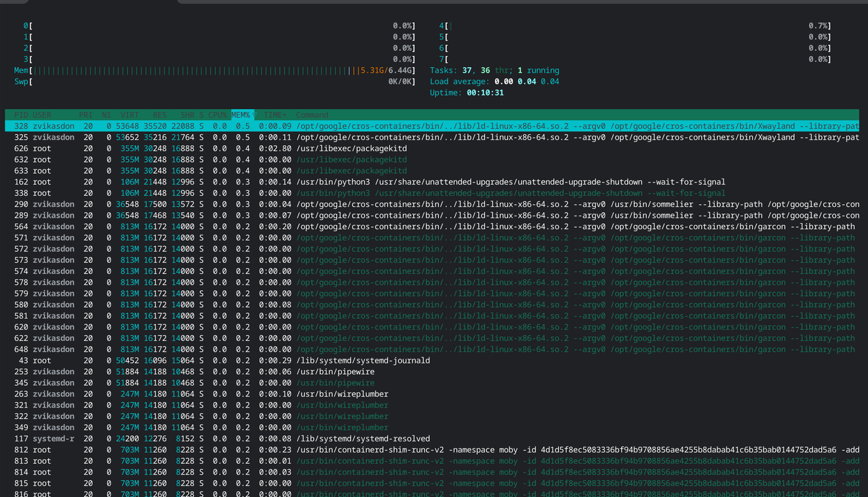Viewport: 868px width, 497px height.
Task: Click the CPU 0 usage meter
Action: 219,26
